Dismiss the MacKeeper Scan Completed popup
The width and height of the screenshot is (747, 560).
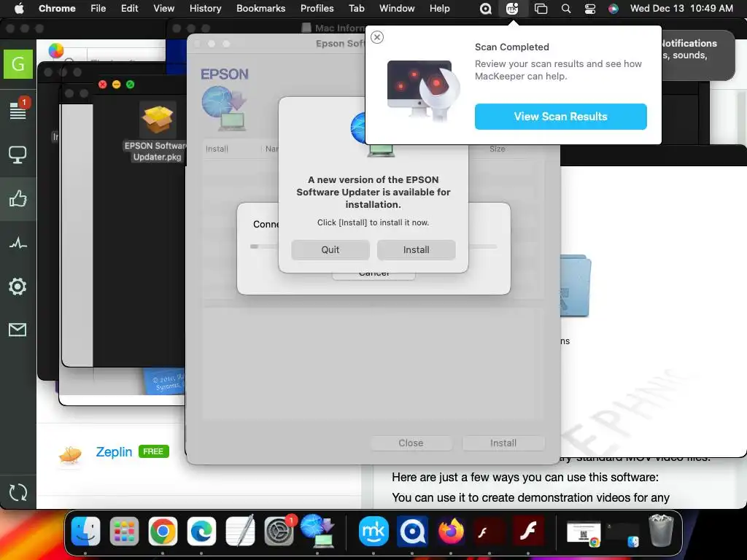[x=377, y=37]
